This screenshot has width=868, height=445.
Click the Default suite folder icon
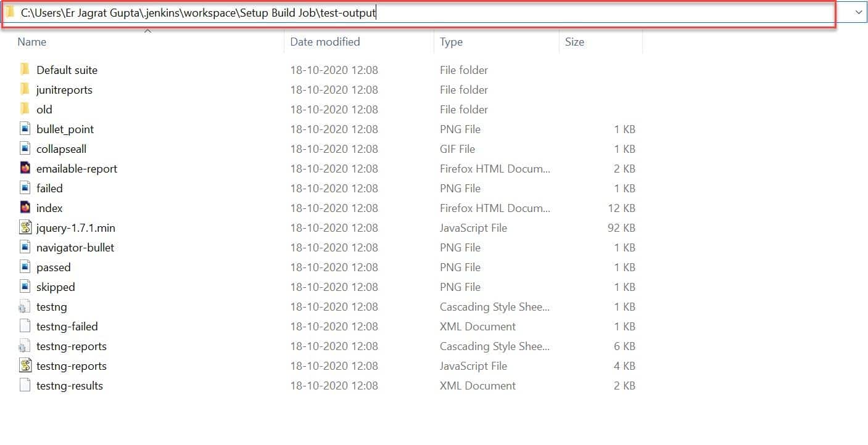[x=25, y=70]
